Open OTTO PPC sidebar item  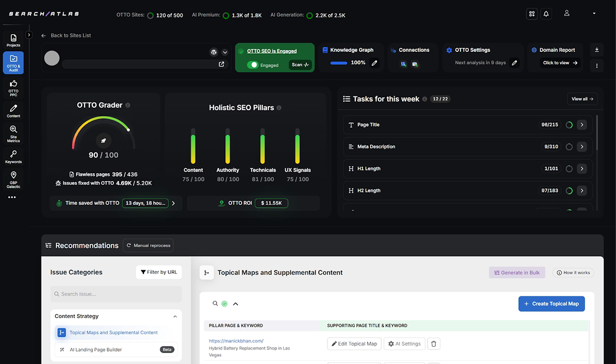pos(13,87)
